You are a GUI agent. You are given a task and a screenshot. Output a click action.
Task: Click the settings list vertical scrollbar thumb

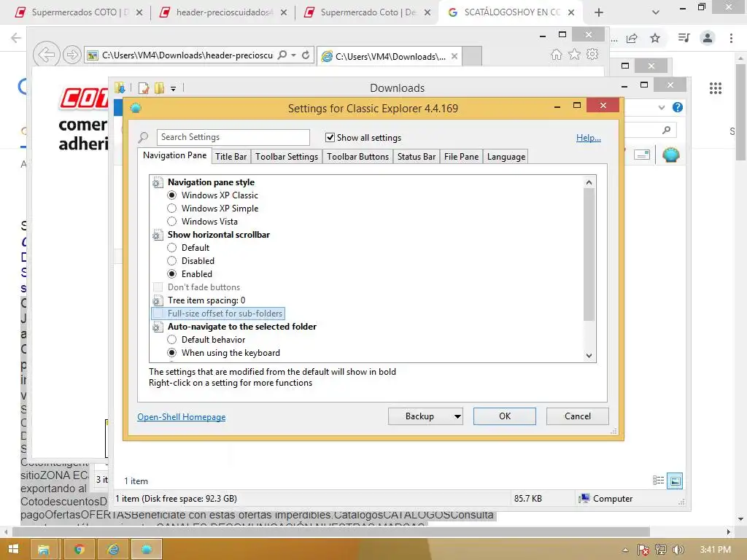point(589,254)
